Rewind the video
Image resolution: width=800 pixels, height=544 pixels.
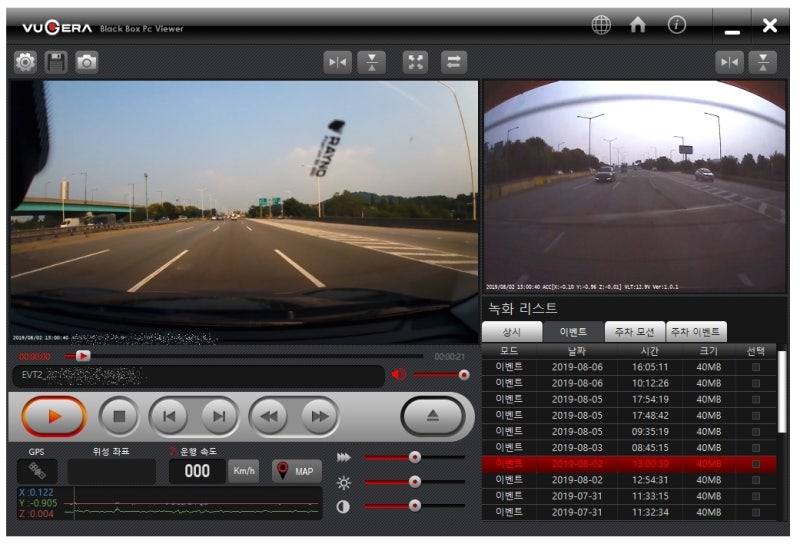[x=270, y=416]
